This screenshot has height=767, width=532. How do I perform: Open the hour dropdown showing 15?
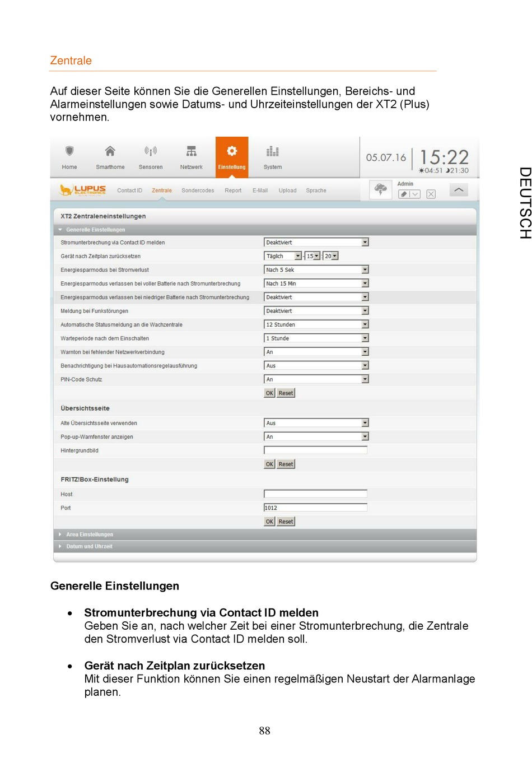(x=313, y=256)
